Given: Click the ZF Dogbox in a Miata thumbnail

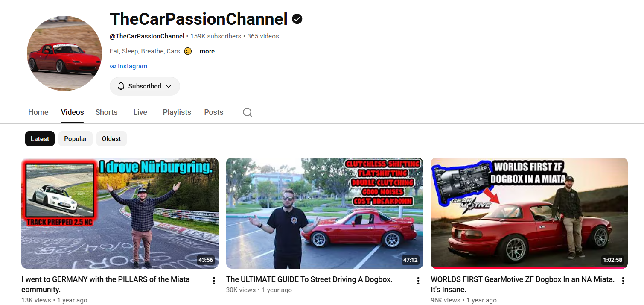Looking at the screenshot, I should point(529,212).
